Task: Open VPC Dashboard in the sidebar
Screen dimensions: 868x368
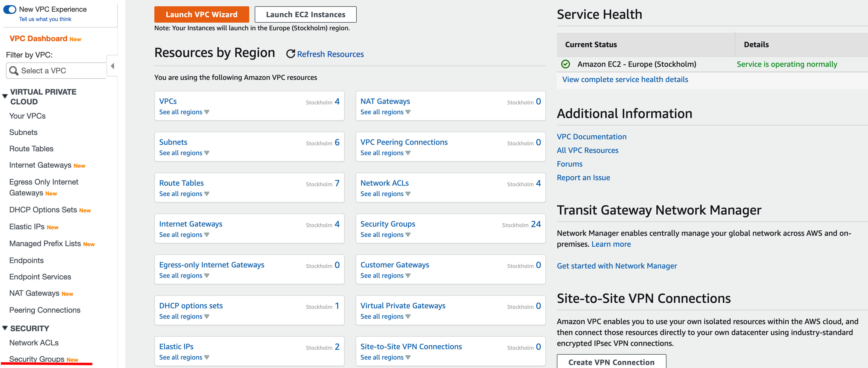Action: click(x=38, y=39)
